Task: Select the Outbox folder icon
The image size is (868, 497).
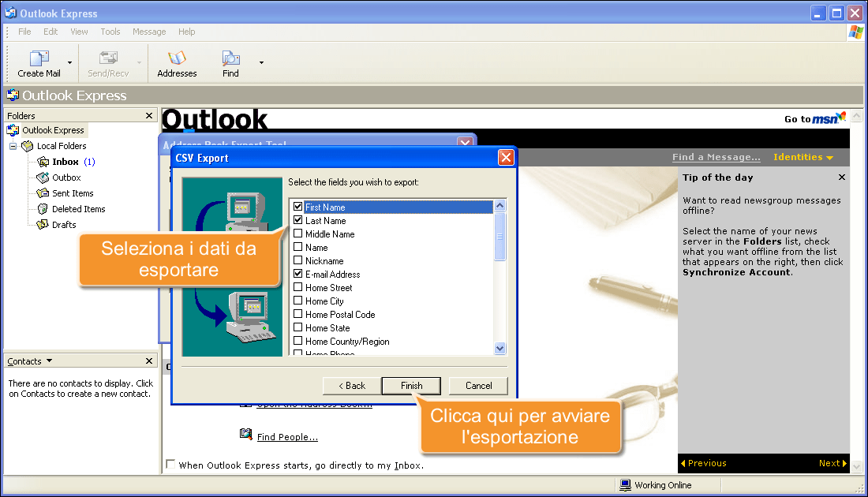Action: click(x=43, y=177)
